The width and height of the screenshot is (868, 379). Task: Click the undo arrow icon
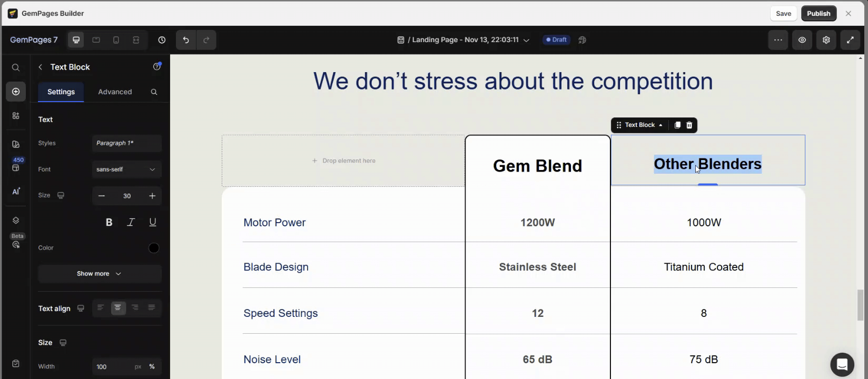(x=186, y=40)
